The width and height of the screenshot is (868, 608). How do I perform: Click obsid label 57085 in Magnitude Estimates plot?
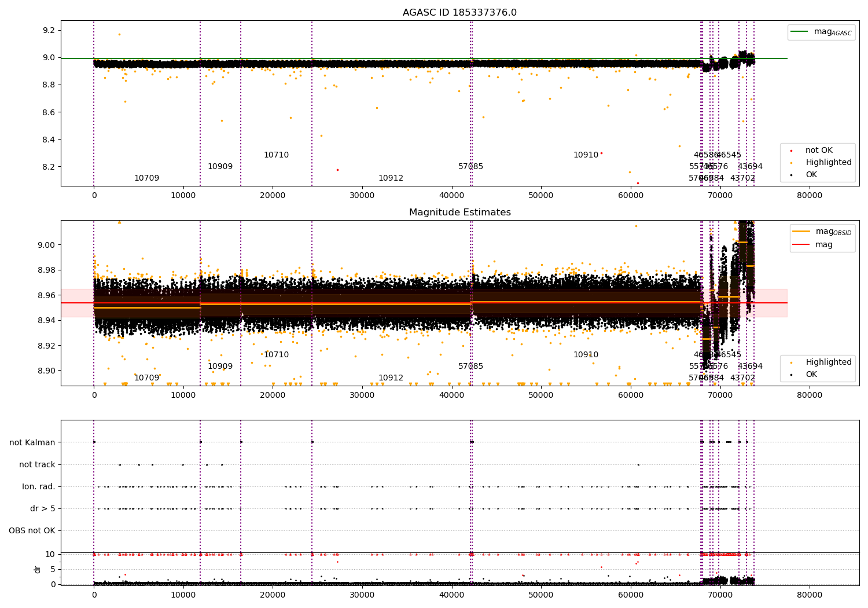470,367
